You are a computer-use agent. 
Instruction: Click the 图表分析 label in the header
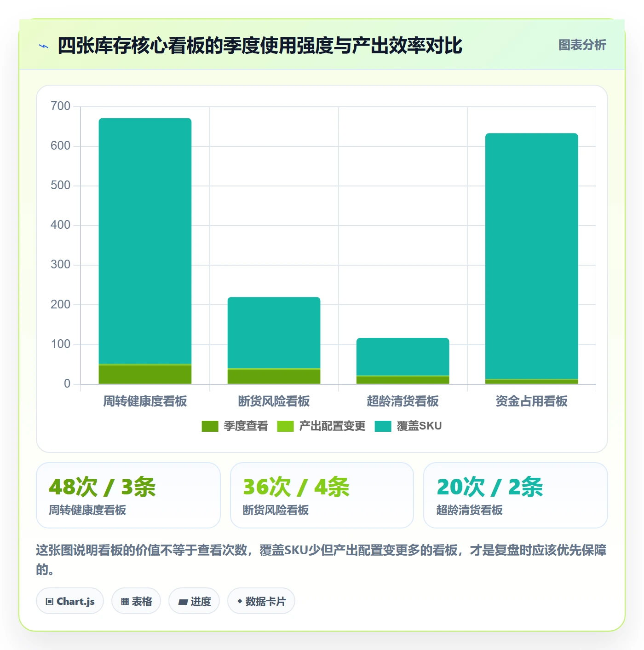[582, 45]
